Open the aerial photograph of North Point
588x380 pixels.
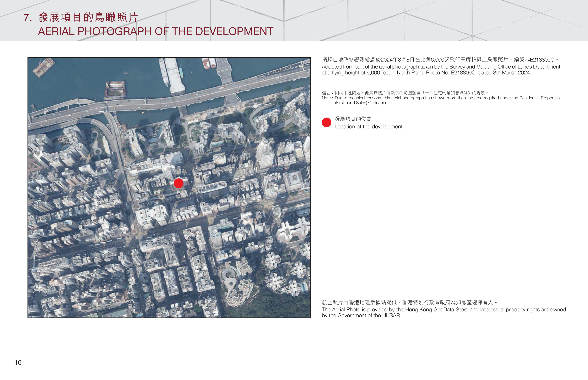pos(169,188)
